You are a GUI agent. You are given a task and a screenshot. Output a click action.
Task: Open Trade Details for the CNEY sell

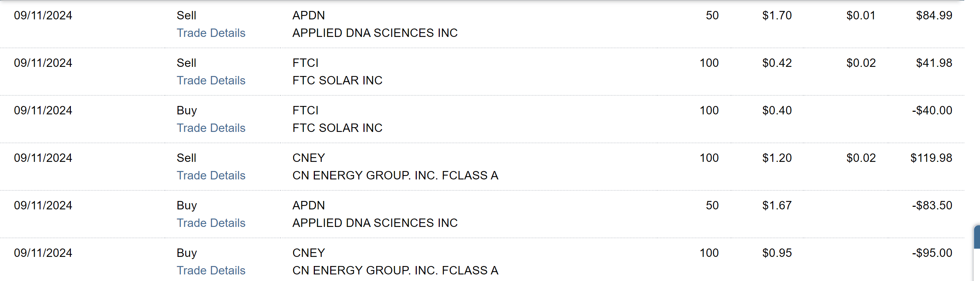tap(211, 175)
